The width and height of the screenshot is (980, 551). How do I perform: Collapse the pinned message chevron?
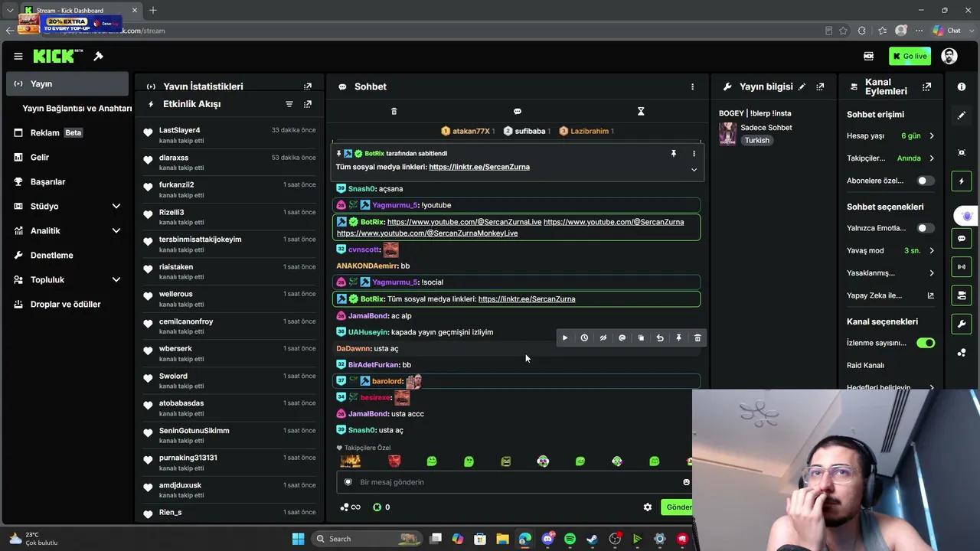694,170
